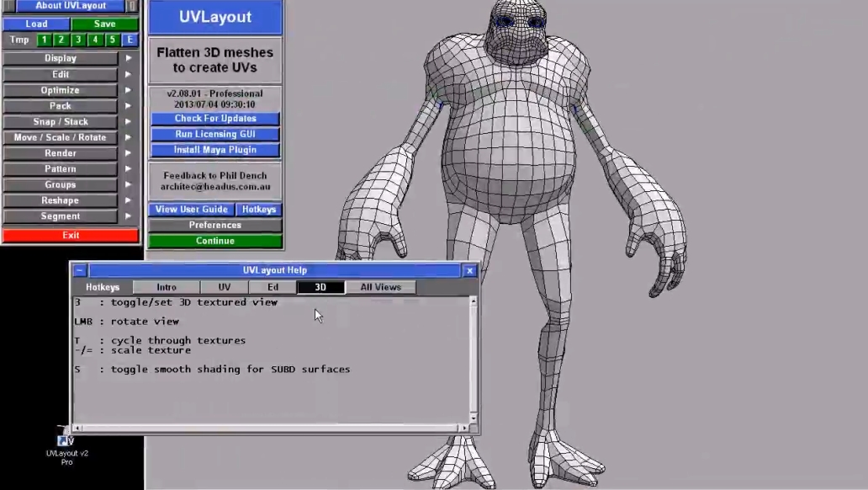
Task: Expand the Snap / Stack section arrow
Action: point(129,121)
